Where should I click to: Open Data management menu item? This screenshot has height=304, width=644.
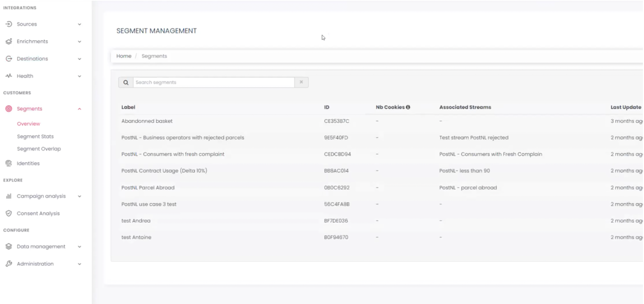41,246
